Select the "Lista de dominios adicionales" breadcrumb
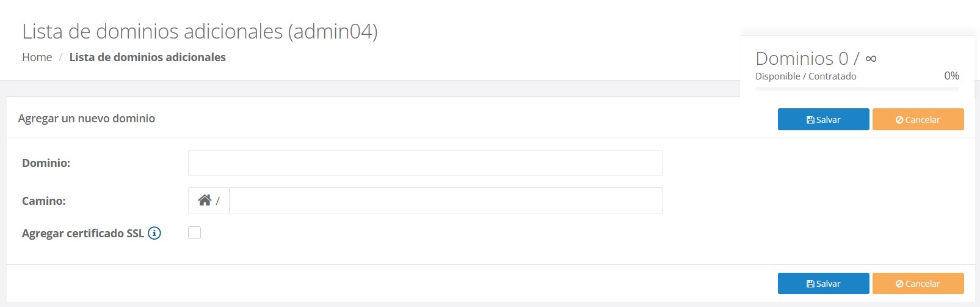The height and width of the screenshot is (307, 980). click(147, 57)
